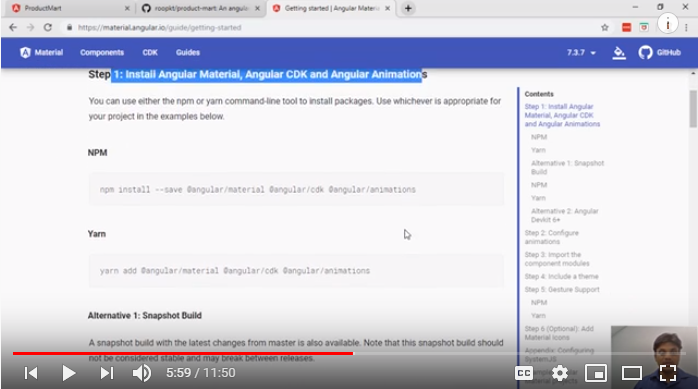Screen dimensions: 698x389
Task: Bookmark this page with star icon
Action: pos(605,28)
